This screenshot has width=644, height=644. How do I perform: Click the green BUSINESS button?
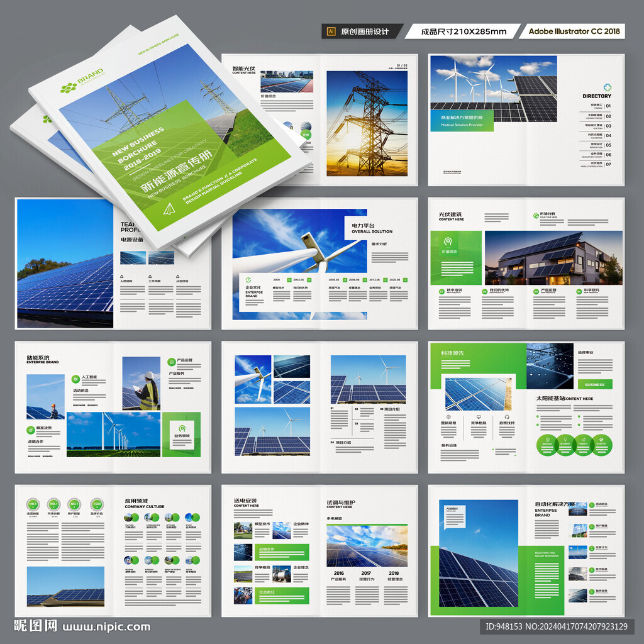595,384
